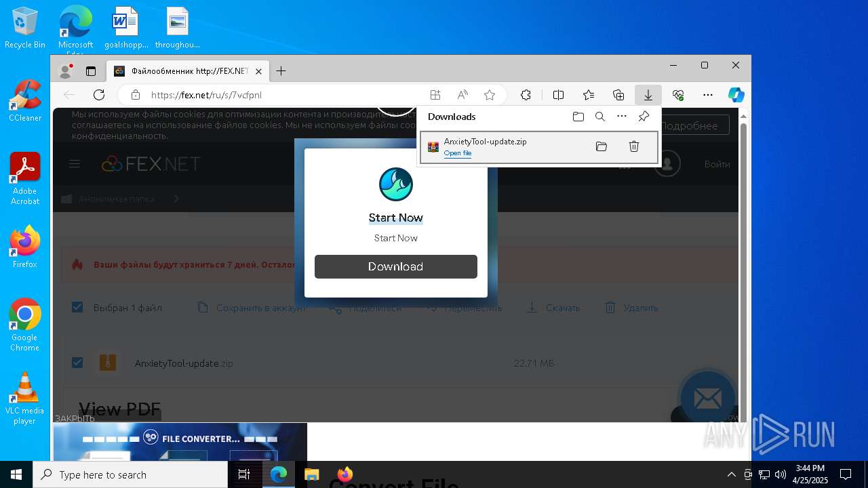868x488 pixels.
Task: Open the notification center
Action: 846,474
